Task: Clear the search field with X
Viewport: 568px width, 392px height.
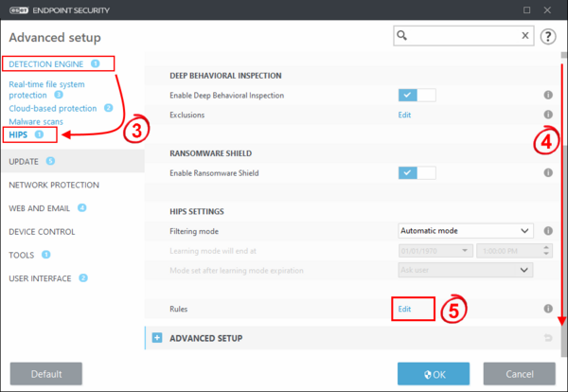Action: pos(525,35)
